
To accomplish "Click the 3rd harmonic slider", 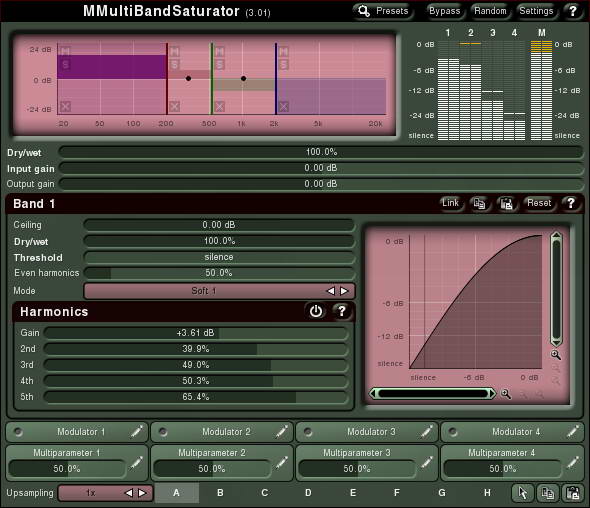I will tap(196, 365).
